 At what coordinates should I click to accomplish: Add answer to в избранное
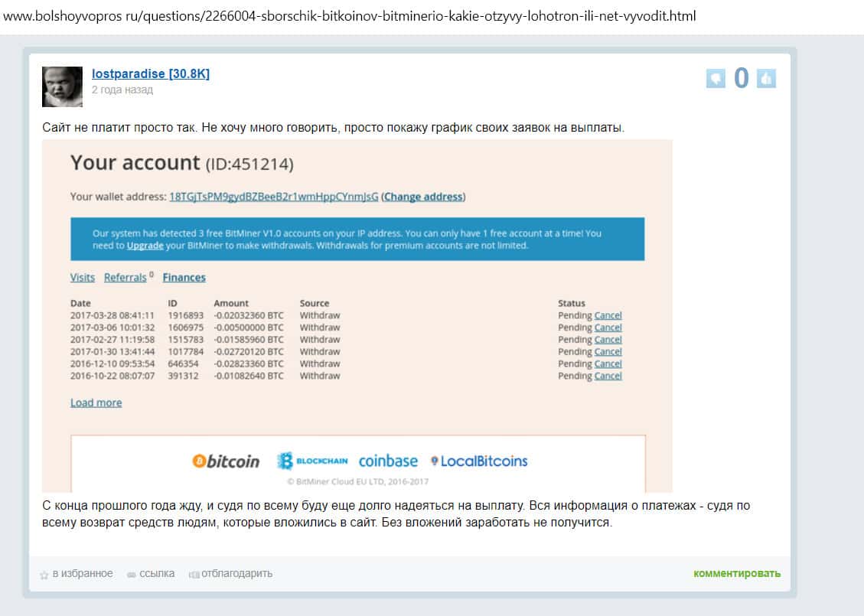pos(83,574)
